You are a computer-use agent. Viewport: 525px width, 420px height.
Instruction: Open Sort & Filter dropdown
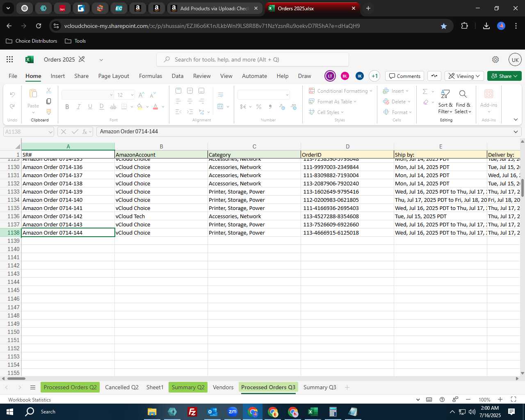tap(445, 102)
